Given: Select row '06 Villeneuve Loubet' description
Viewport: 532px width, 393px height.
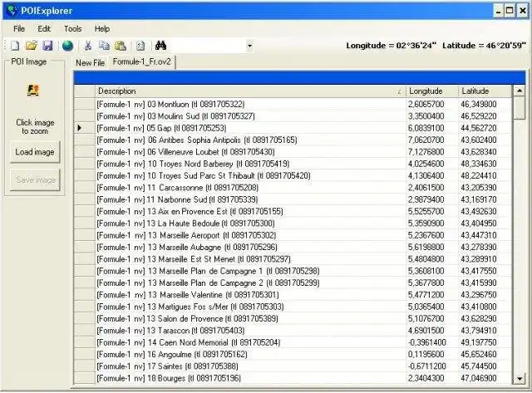Looking at the screenshot, I should pos(250,152).
